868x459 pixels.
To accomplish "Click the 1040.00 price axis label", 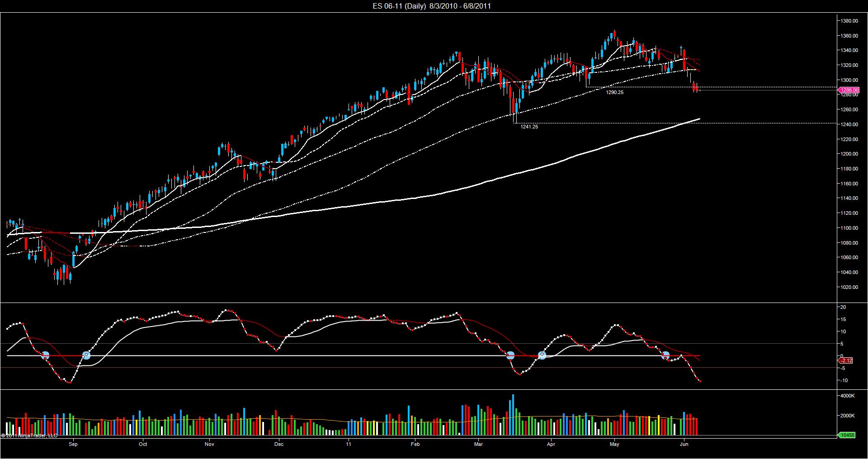I will [849, 272].
